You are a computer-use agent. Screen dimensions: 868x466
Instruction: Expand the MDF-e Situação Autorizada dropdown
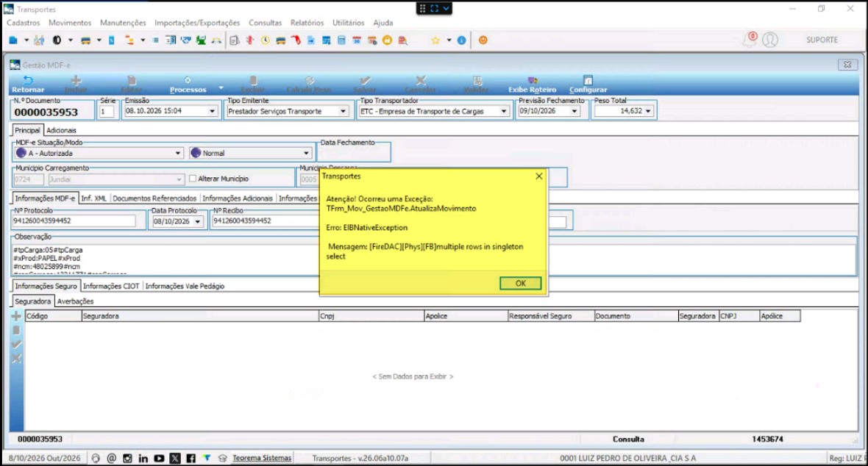(x=178, y=154)
